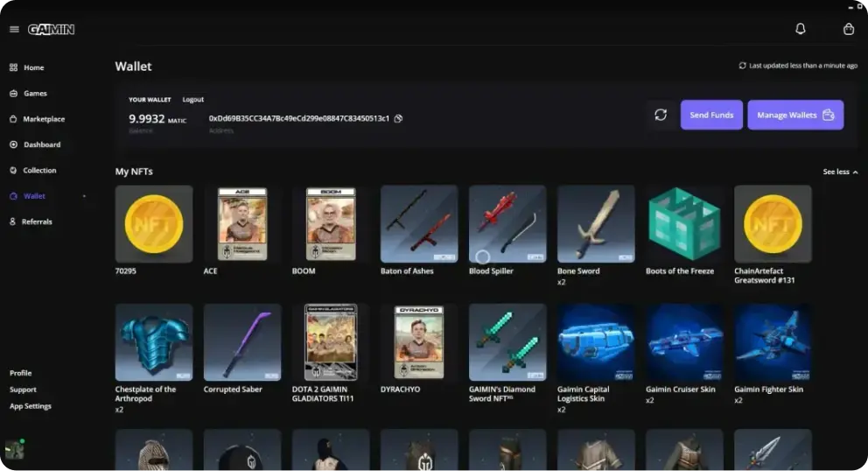Expand the Wallet sidebar submenu arrow
868x471 pixels.
tap(84, 196)
